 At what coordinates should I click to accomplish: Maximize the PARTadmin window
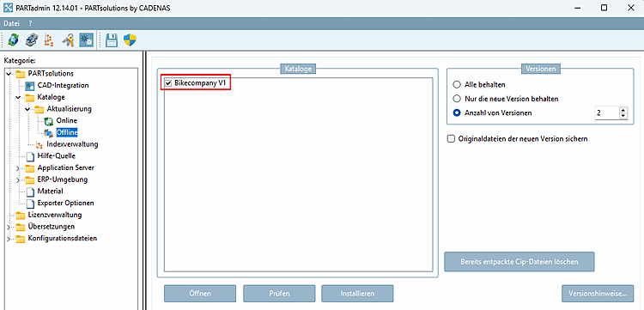tap(604, 9)
